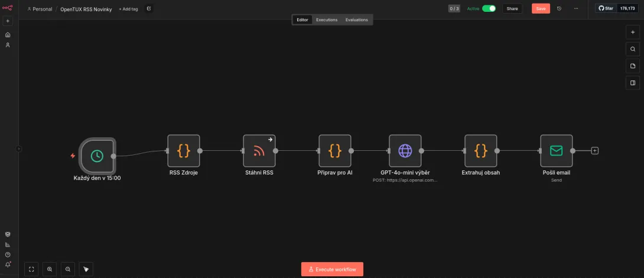This screenshot has height=278, width=644.
Task: Open the Personal user icon in sidebar
Action: click(x=8, y=45)
